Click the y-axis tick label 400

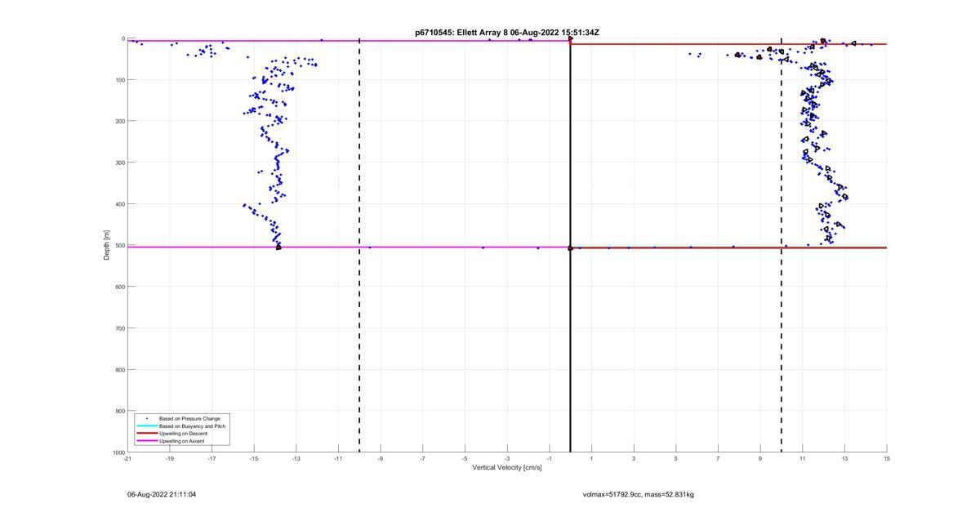point(119,204)
